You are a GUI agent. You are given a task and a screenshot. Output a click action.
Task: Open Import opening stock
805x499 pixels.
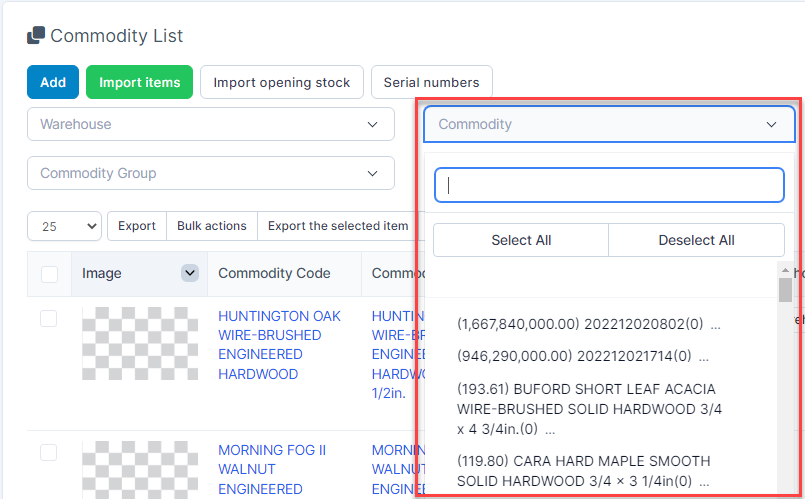coord(281,82)
